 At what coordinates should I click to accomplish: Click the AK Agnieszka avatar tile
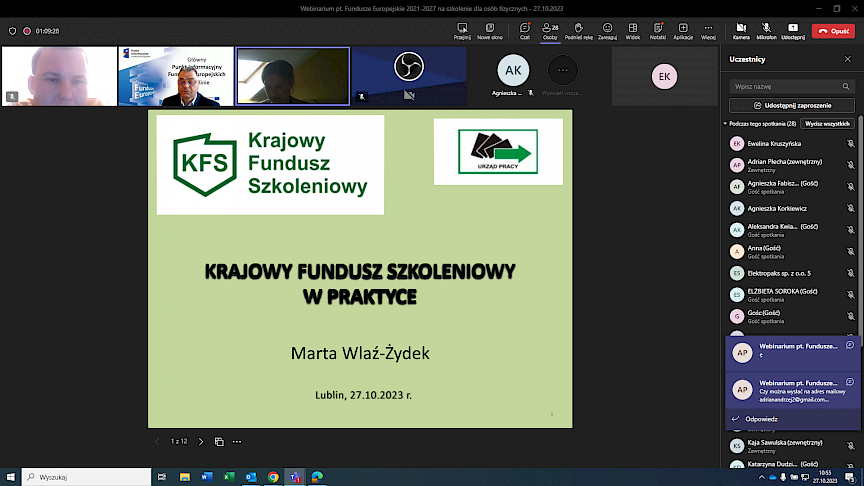(513, 71)
